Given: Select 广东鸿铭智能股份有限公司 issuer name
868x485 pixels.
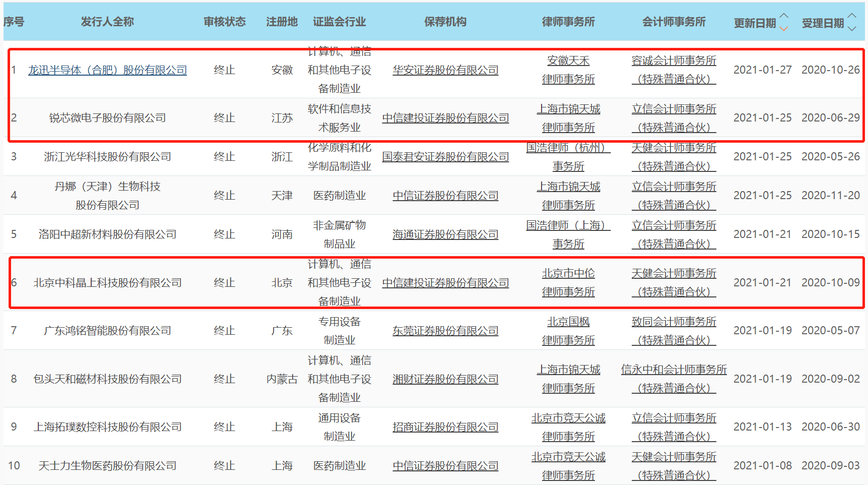Looking at the screenshot, I should (x=107, y=331).
